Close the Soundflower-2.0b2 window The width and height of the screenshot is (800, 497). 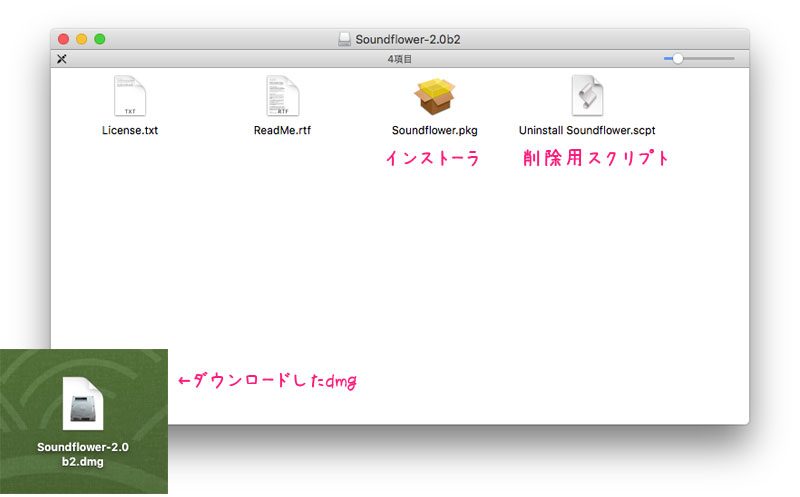pos(63,39)
